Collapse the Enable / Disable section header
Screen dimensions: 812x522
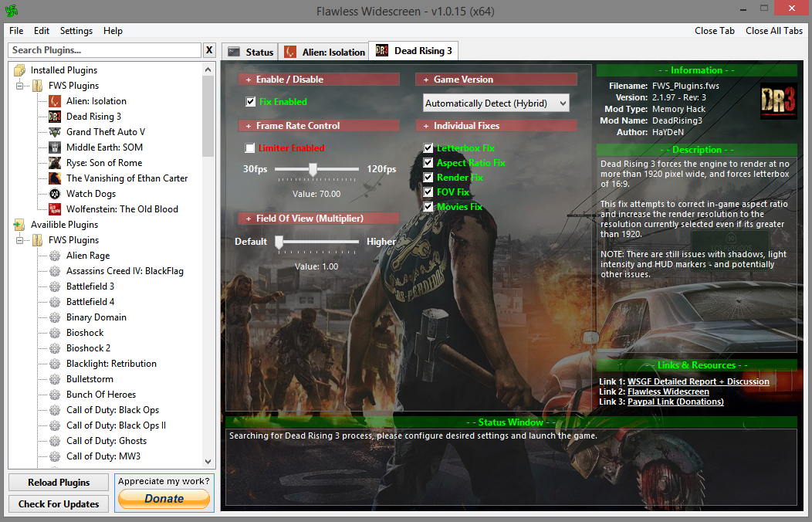coord(319,80)
